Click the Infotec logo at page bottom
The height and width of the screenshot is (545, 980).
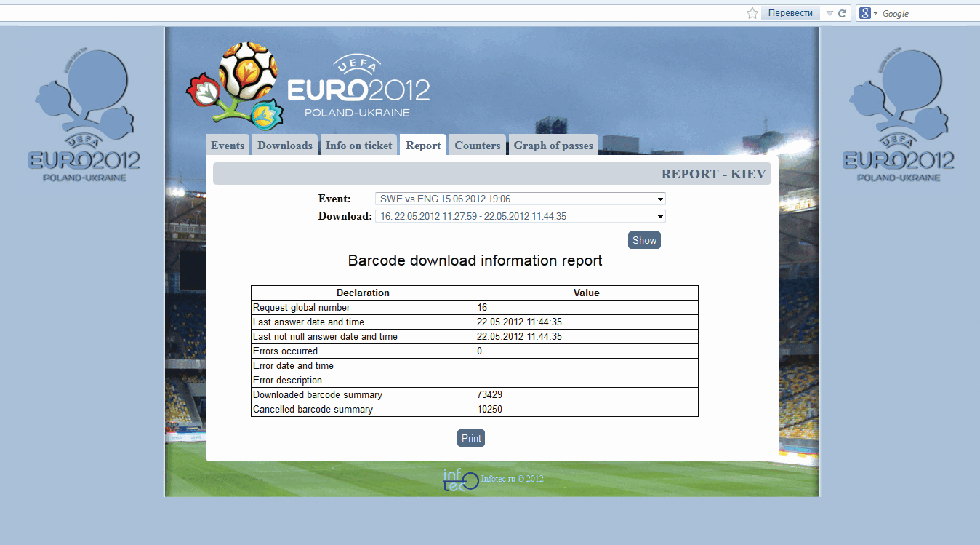point(461,479)
